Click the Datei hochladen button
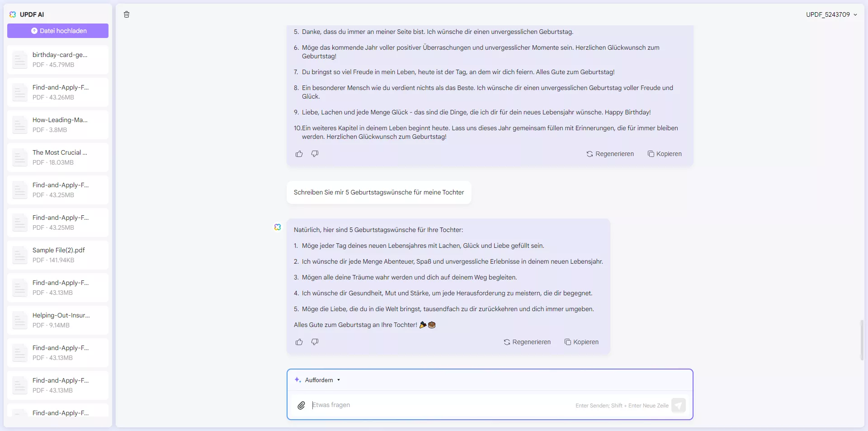The height and width of the screenshot is (431, 868). pos(58,31)
